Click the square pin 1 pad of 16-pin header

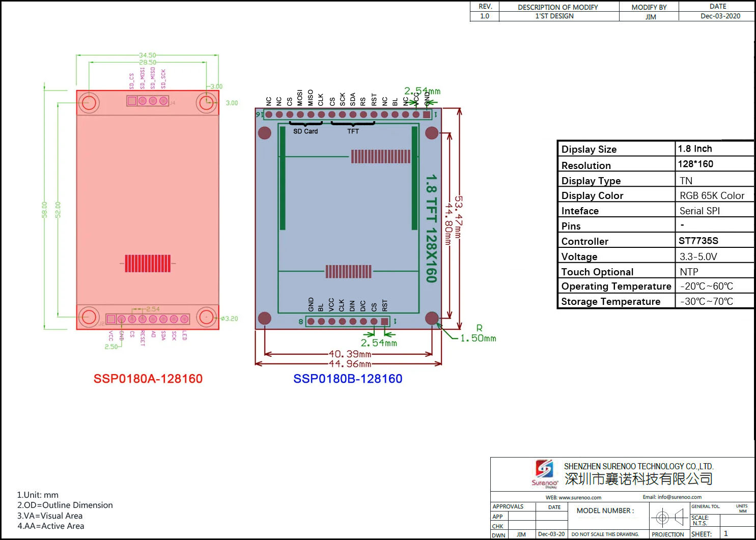(427, 115)
